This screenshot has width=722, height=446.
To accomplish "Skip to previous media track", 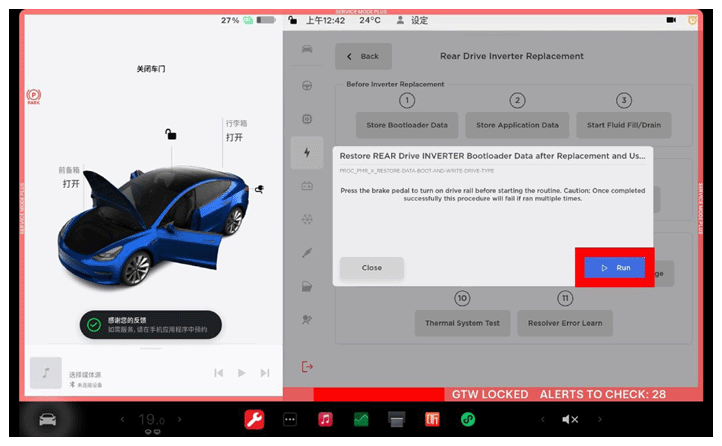I will (219, 373).
